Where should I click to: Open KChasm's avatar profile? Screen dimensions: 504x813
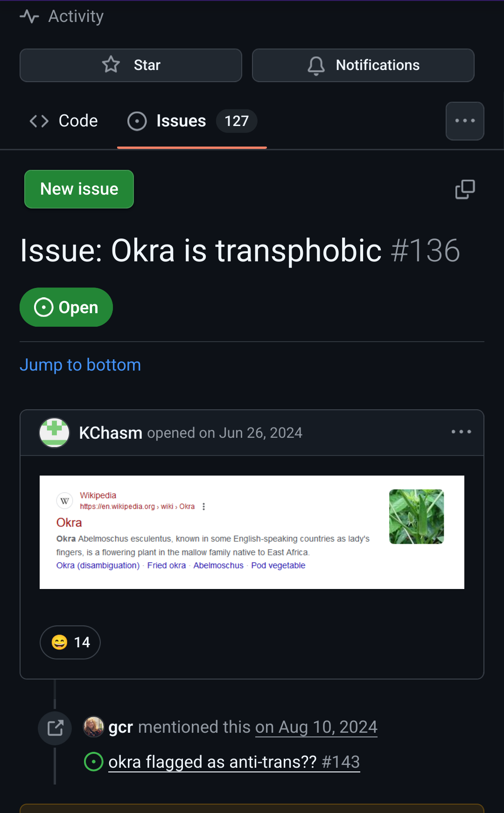55,433
